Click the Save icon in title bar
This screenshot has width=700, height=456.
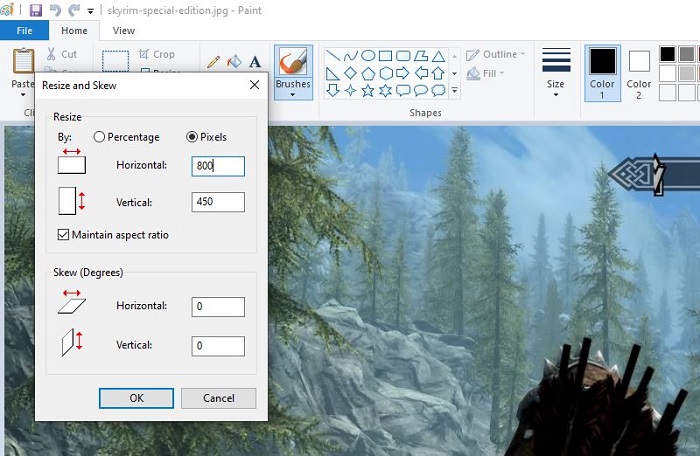click(x=36, y=10)
